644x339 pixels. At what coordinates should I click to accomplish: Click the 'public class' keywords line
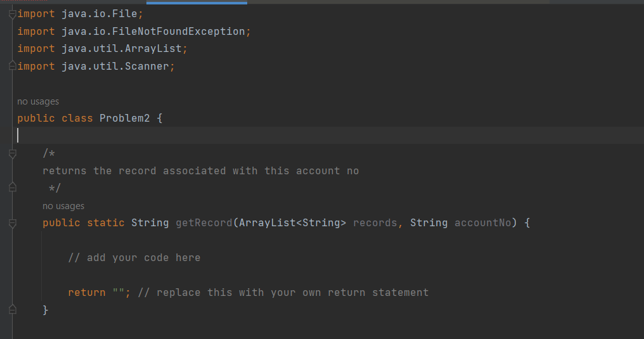pos(55,118)
